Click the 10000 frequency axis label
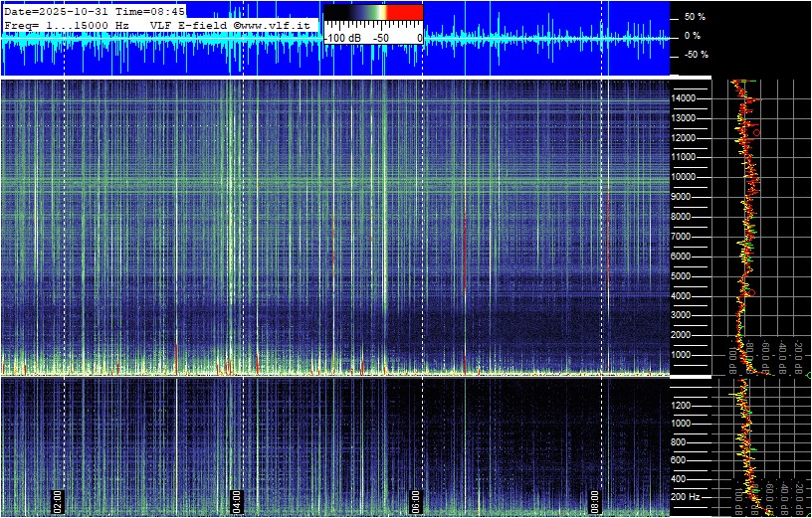The height and width of the screenshot is (518, 812). (683, 177)
